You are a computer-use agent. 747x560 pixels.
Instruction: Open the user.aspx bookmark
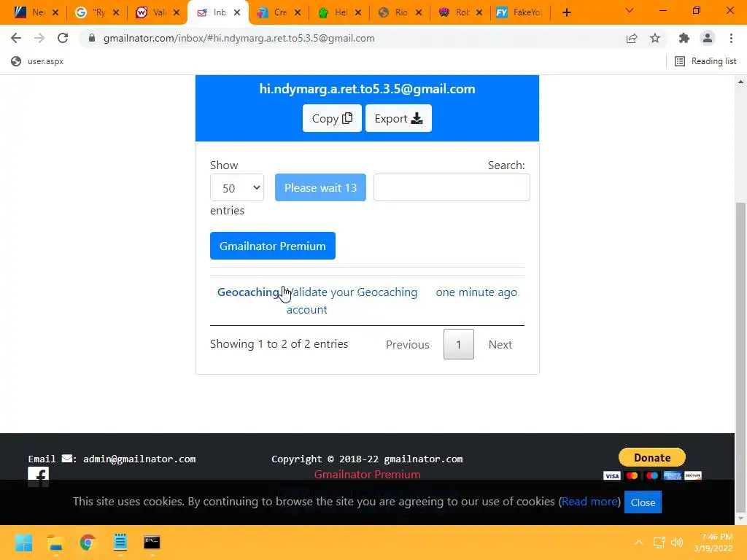[x=37, y=61]
